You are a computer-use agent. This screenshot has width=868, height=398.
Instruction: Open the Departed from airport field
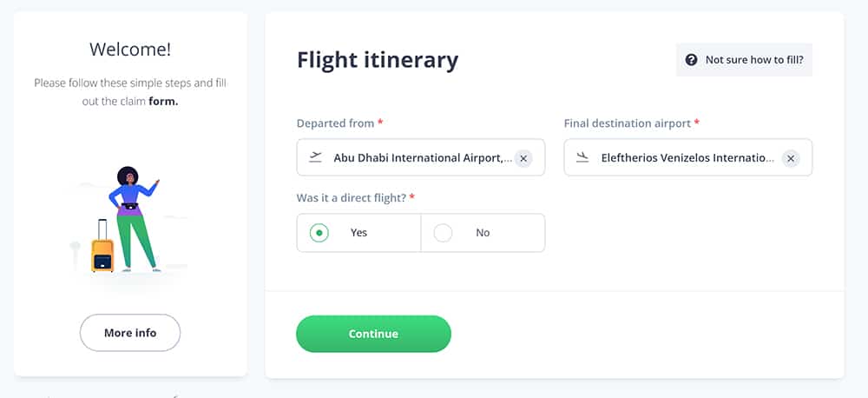coord(421,157)
